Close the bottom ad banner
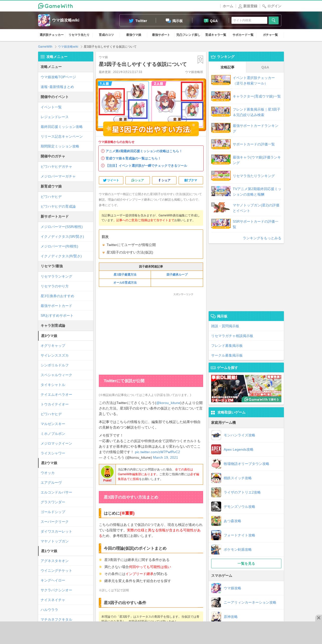 point(318,618)
